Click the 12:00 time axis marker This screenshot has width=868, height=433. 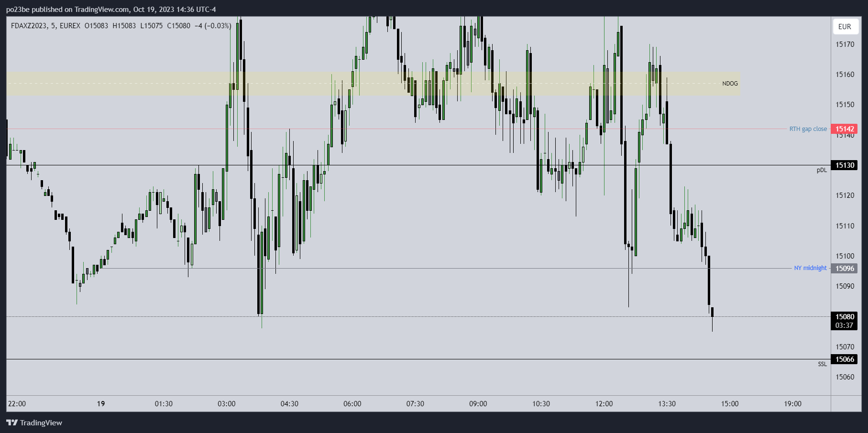pos(604,404)
